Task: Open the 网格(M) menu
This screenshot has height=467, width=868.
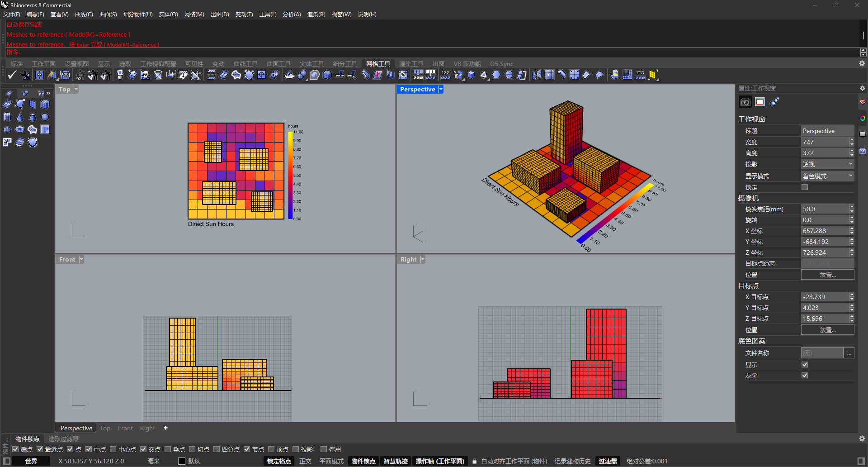Action: (194, 14)
